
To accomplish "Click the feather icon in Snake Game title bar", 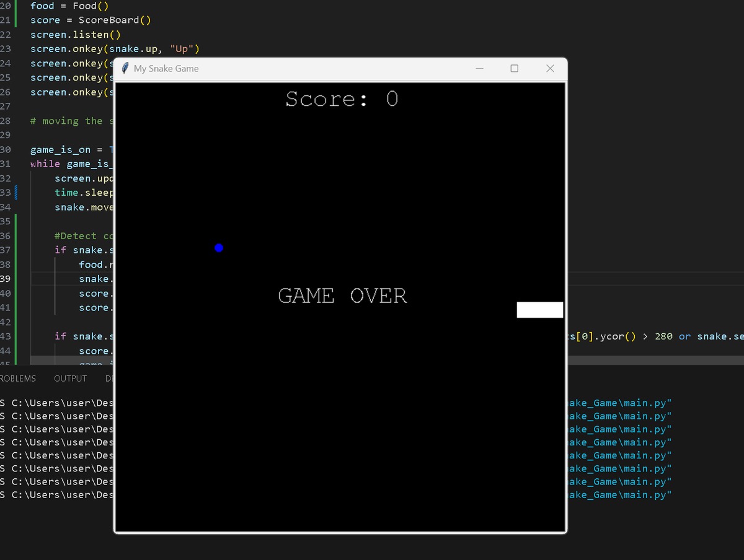I will (x=125, y=68).
